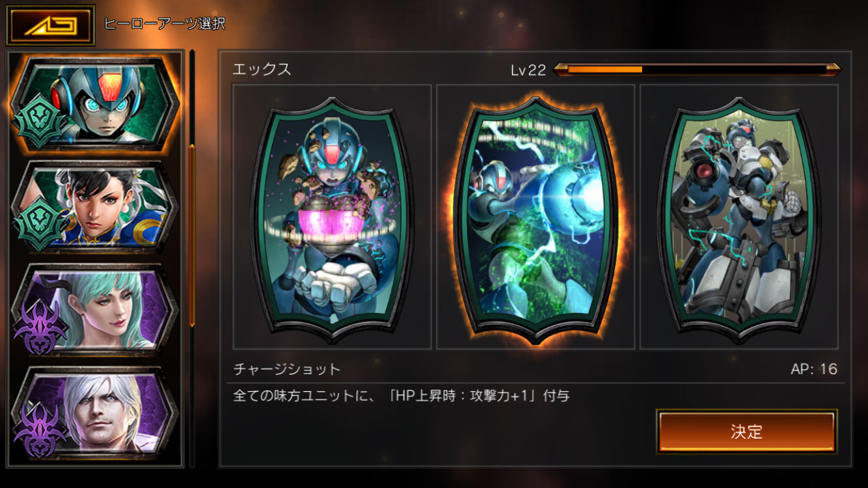This screenshot has width=868, height=488.
Task: Click the purple emblem on Dante portrait
Action: [x=40, y=430]
